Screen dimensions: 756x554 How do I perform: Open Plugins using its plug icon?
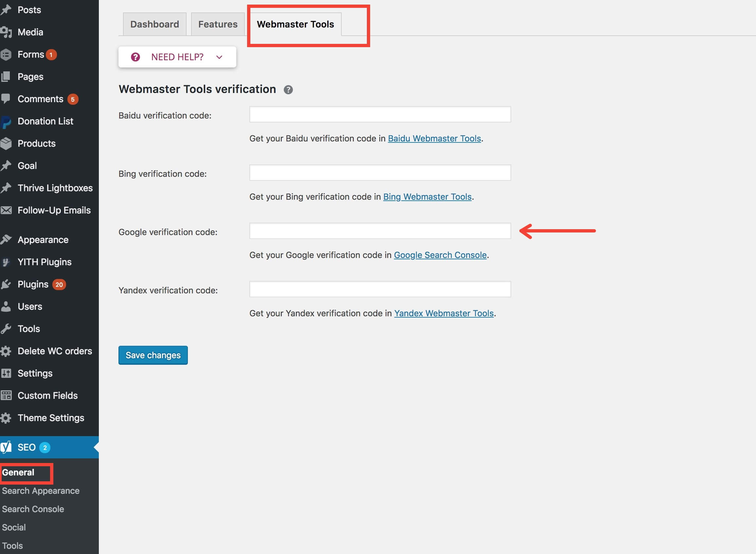click(6, 284)
